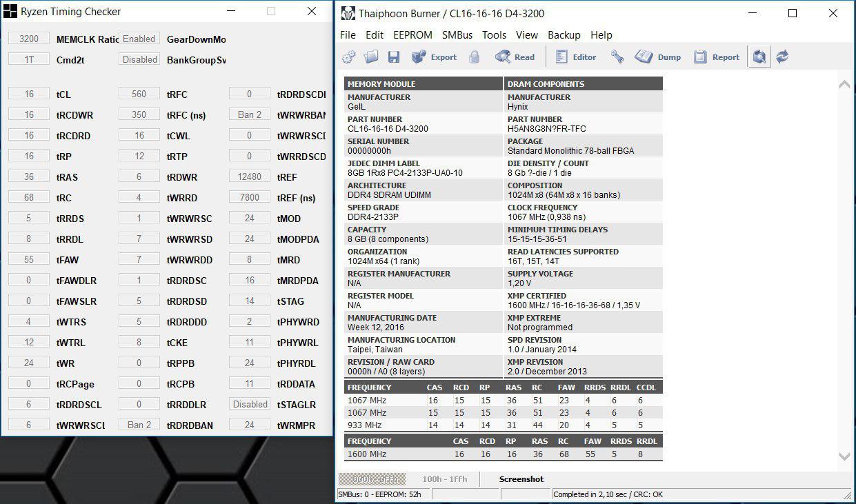
Task: Click the 1600 MHz XMP frequency row
Action: point(503,454)
